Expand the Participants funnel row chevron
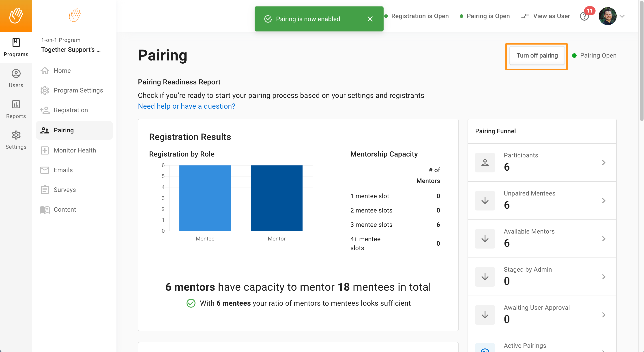Viewport: 644px width, 352px height. [x=604, y=163]
